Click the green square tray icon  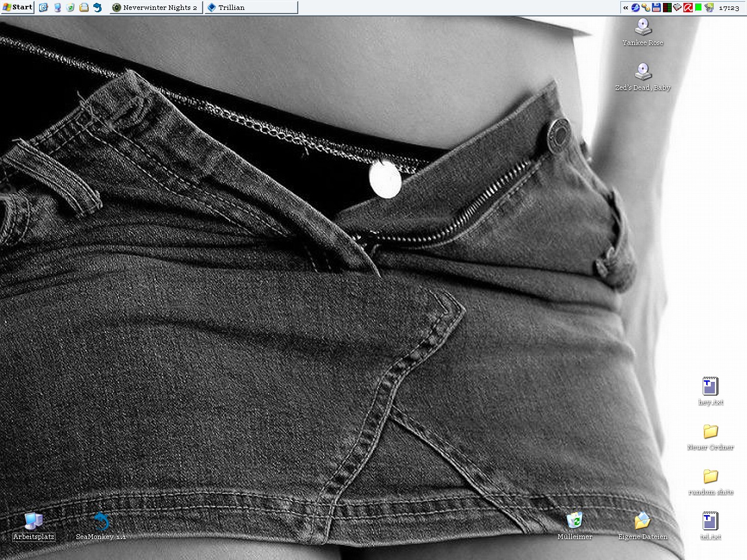click(x=698, y=8)
